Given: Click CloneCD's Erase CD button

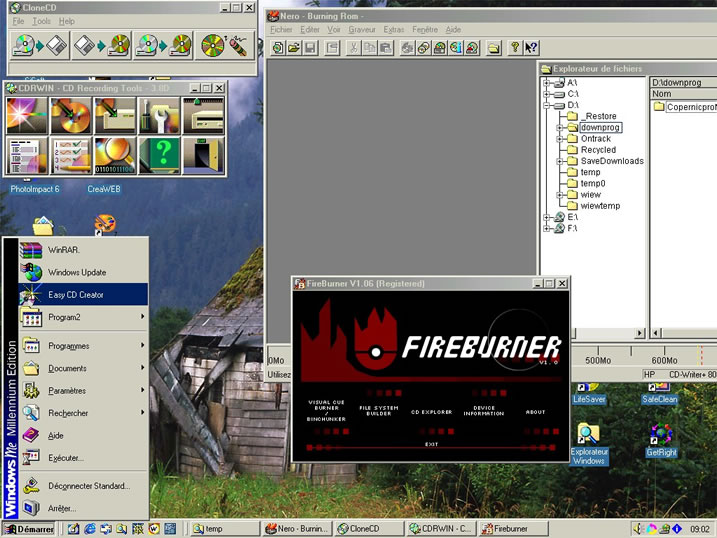Looking at the screenshot, I should (225, 45).
